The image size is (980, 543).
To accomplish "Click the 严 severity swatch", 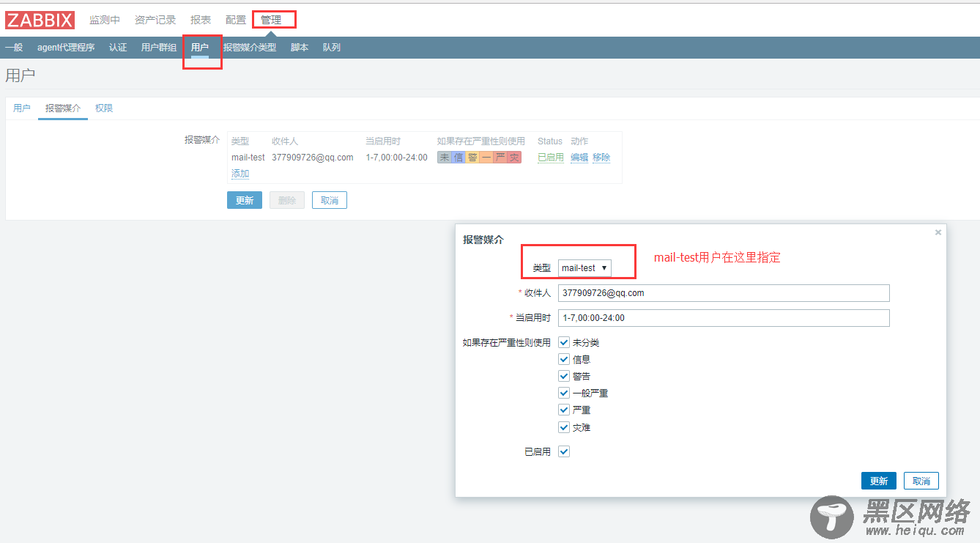I will [x=500, y=158].
